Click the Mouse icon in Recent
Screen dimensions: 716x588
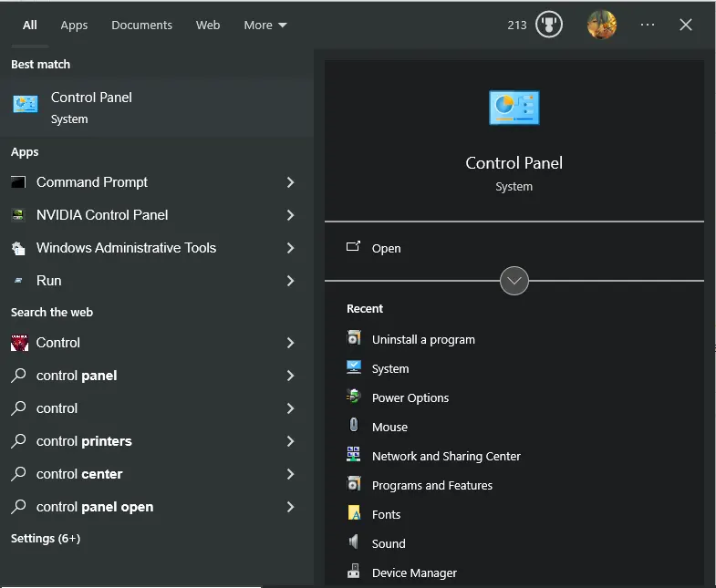pyautogui.click(x=354, y=425)
